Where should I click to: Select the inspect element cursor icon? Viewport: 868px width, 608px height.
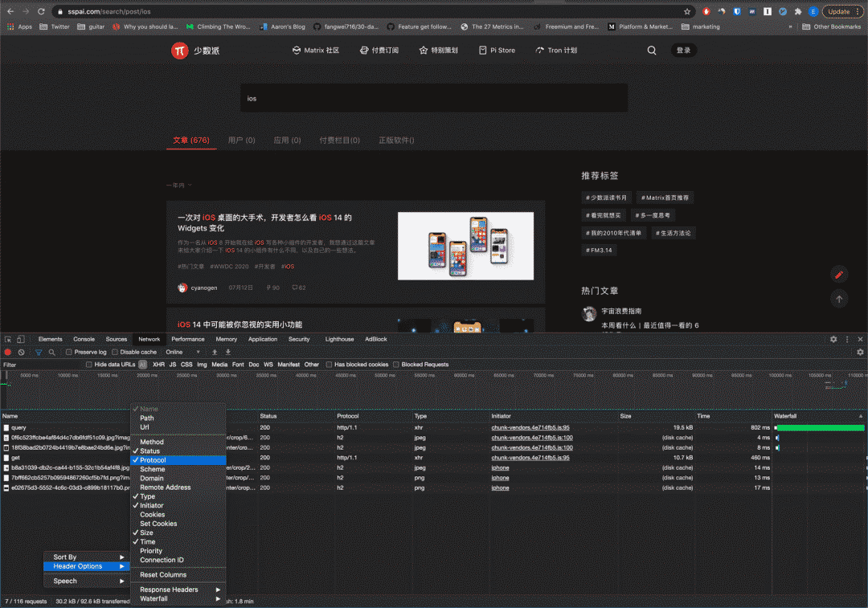point(7,339)
